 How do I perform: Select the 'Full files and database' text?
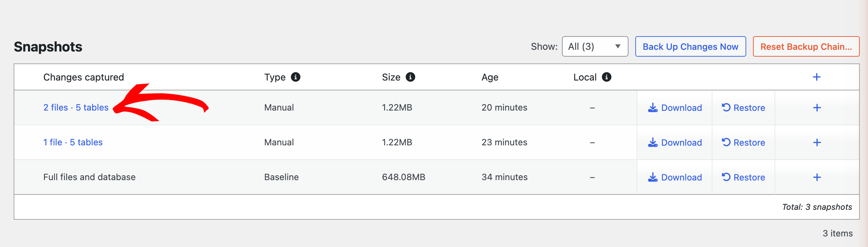89,177
